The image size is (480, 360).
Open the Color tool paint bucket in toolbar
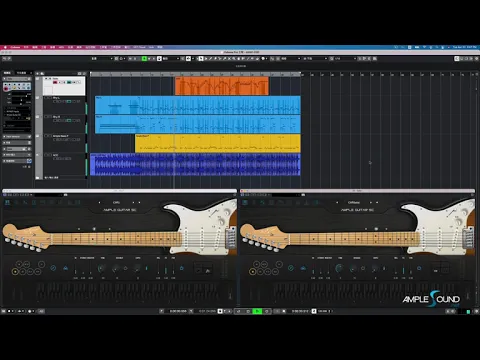(263, 58)
